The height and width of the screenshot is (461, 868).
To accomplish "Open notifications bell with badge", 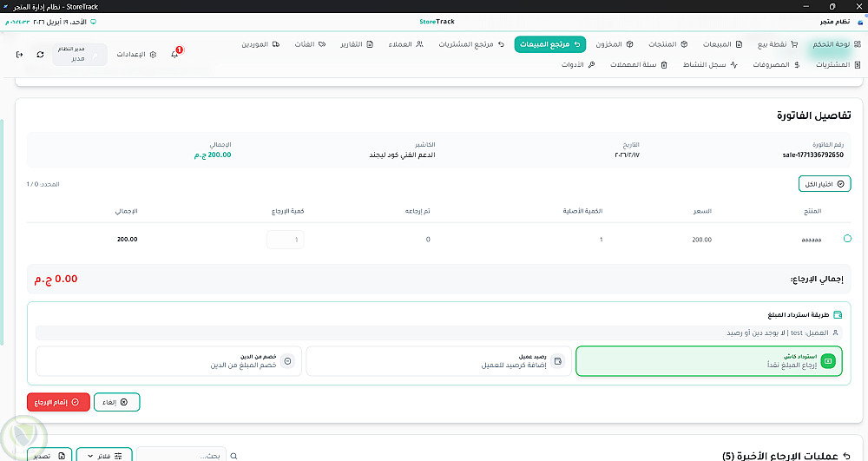I will 175,54.
